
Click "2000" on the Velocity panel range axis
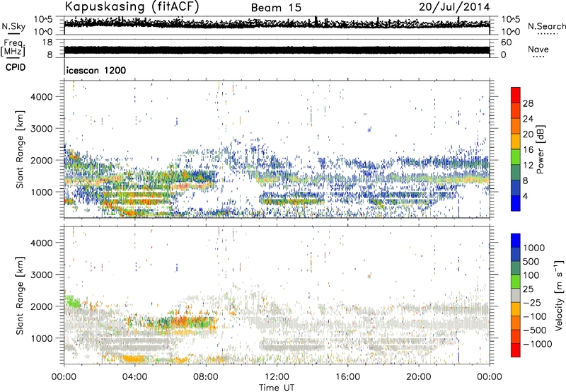pos(42,306)
